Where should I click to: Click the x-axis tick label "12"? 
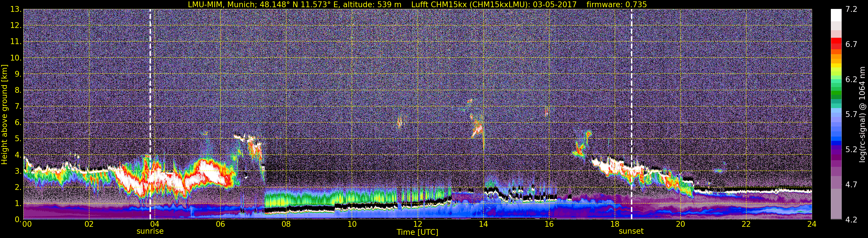click(x=417, y=224)
